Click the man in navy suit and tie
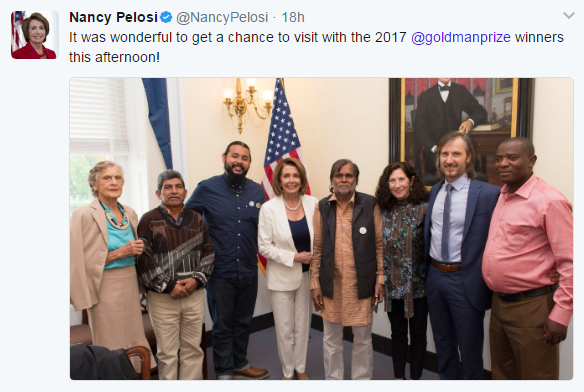Image resolution: width=584 pixels, height=392 pixels. click(x=459, y=255)
